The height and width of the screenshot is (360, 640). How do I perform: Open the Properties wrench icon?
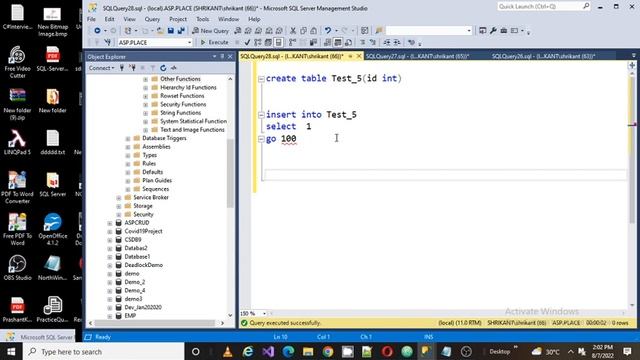click(x=493, y=31)
